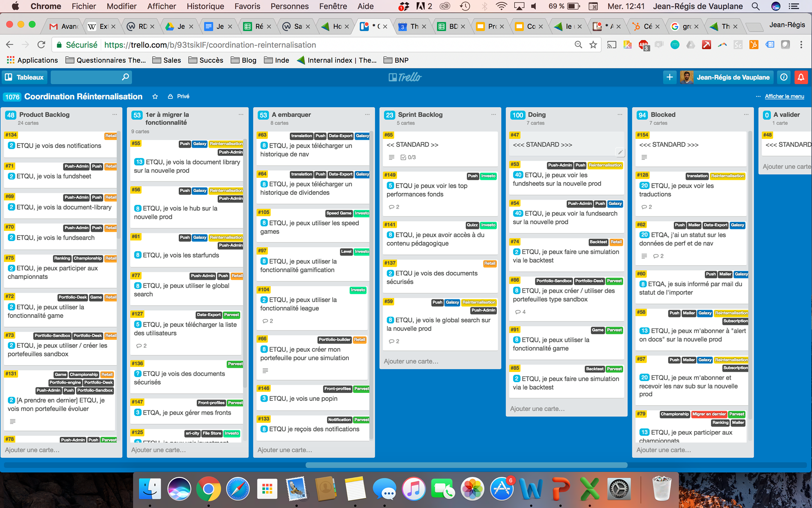Viewport: 812px width, 508px height.
Task: Open the Tableaux boards menu
Action: pyautogui.click(x=25, y=77)
